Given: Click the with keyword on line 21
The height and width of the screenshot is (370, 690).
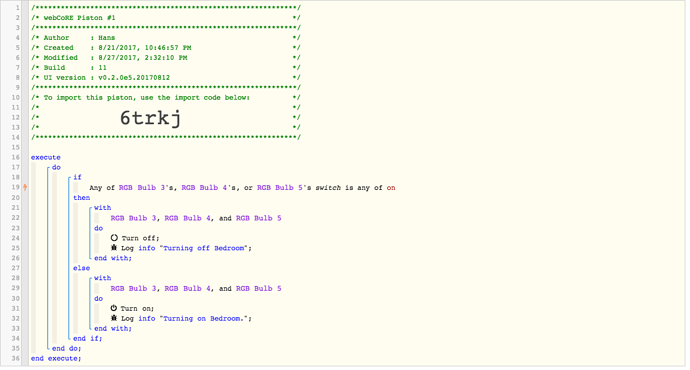Looking at the screenshot, I should [x=103, y=208].
